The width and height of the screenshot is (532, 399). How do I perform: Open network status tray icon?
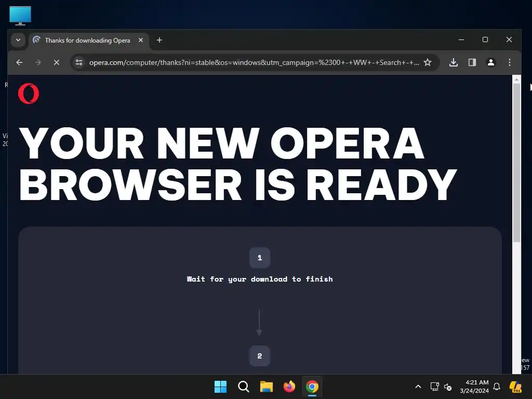point(435,387)
